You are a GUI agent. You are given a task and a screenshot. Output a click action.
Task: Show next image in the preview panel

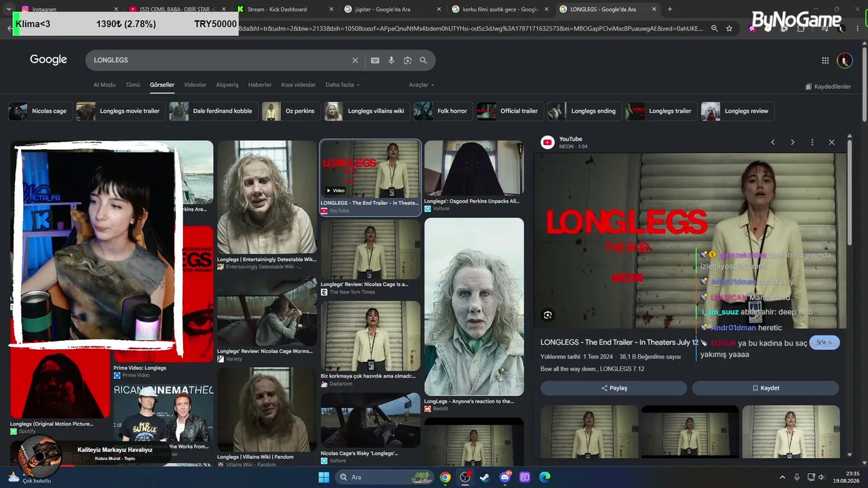[792, 142]
